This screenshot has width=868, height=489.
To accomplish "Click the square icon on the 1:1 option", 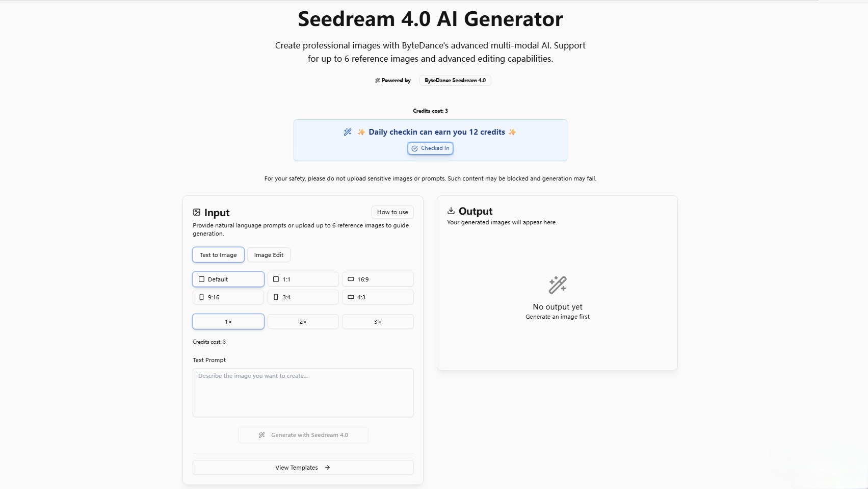I will pyautogui.click(x=276, y=279).
